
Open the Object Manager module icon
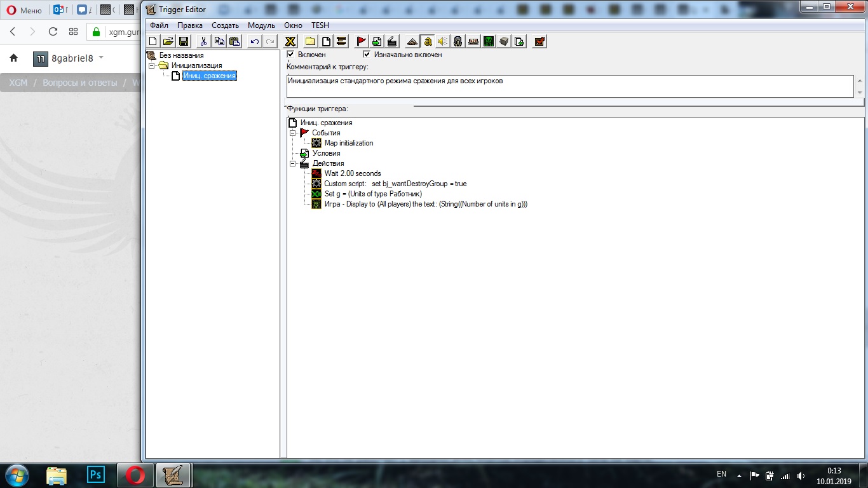[504, 41]
